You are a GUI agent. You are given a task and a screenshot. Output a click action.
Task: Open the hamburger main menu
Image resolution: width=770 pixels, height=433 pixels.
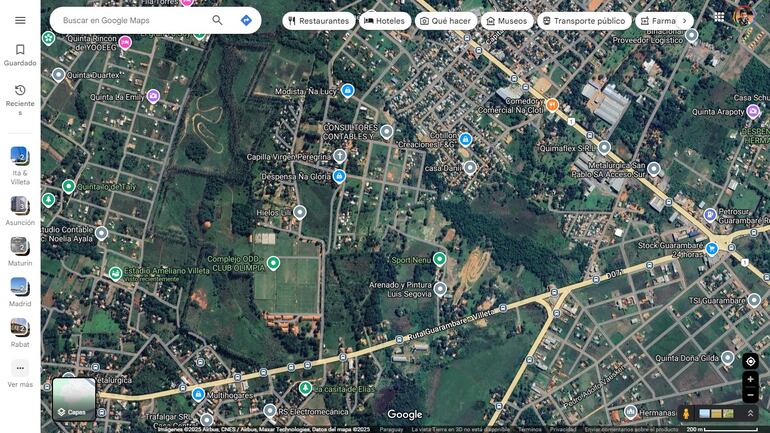(x=20, y=20)
